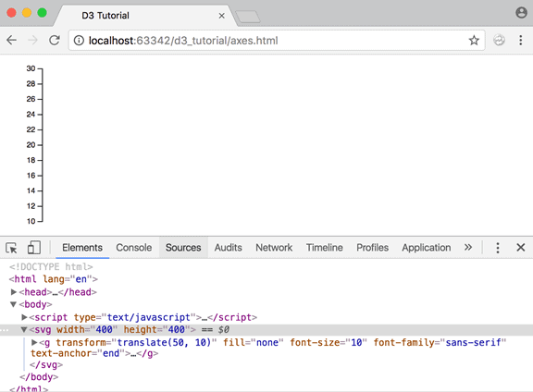Switch to the Network tab

[274, 248]
